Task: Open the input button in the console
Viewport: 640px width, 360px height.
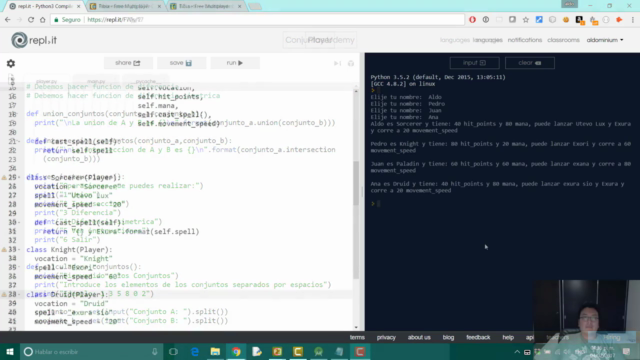Action: pos(474,63)
